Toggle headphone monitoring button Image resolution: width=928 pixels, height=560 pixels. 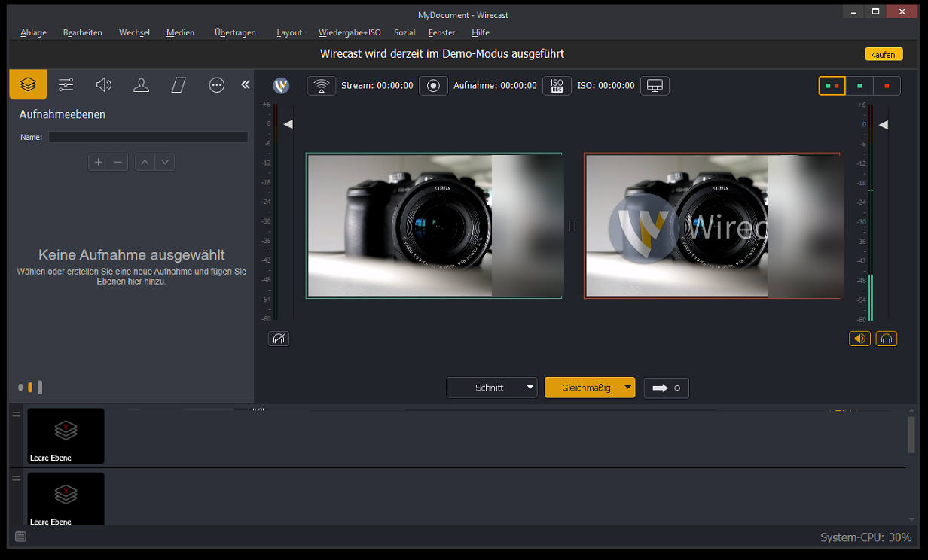(x=887, y=339)
